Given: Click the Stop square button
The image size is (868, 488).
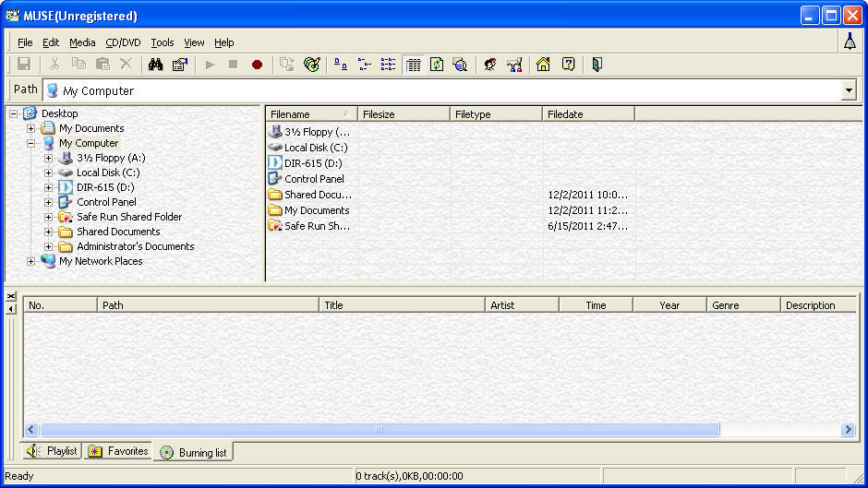Looking at the screenshot, I should point(233,65).
